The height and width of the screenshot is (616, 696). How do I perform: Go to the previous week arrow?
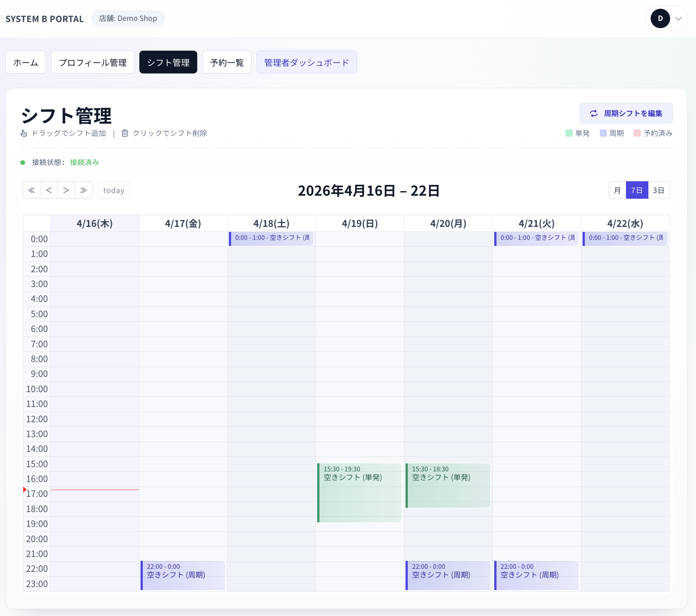(49, 190)
